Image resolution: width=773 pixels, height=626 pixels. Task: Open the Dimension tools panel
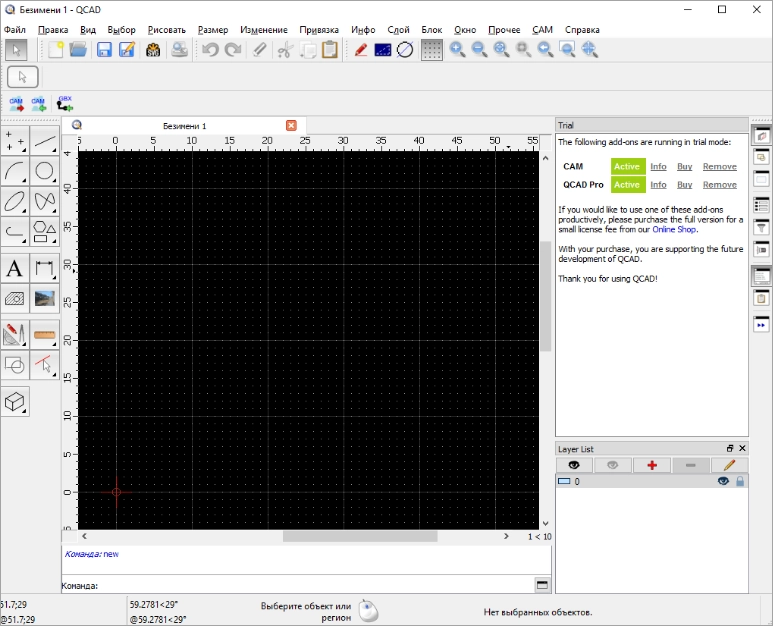(45, 269)
